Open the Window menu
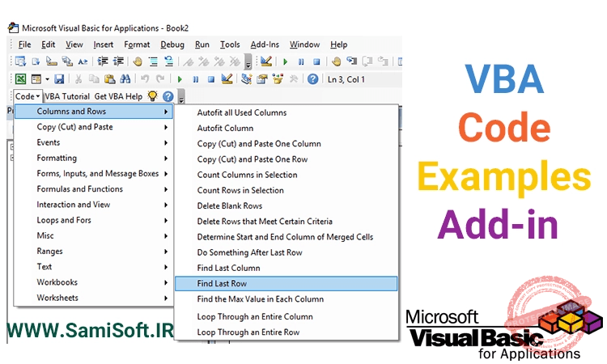The width and height of the screenshot is (607, 364). [x=304, y=44]
